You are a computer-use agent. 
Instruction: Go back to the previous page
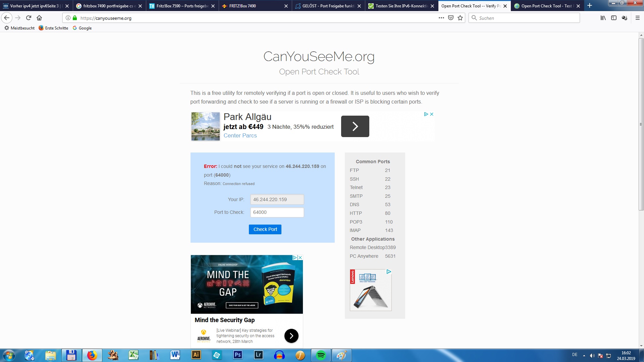click(7, 18)
